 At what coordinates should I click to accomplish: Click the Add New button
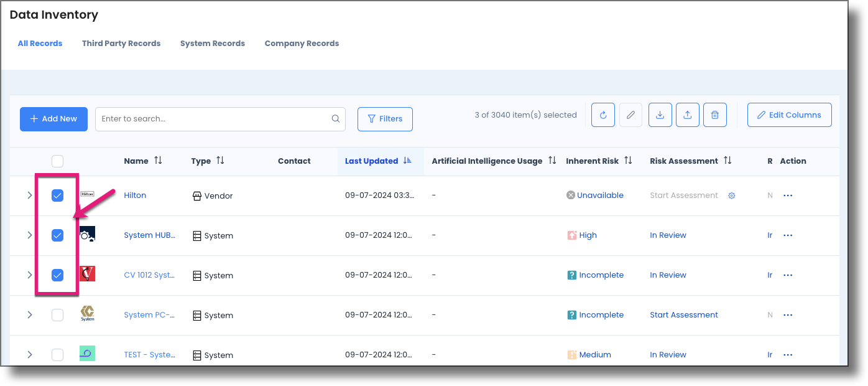(53, 119)
